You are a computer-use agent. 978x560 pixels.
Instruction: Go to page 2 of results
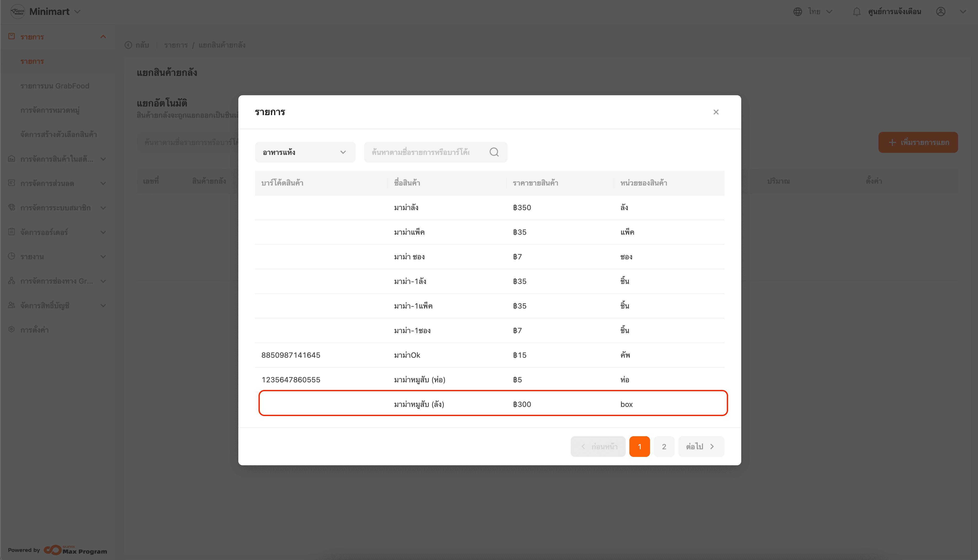click(x=663, y=446)
